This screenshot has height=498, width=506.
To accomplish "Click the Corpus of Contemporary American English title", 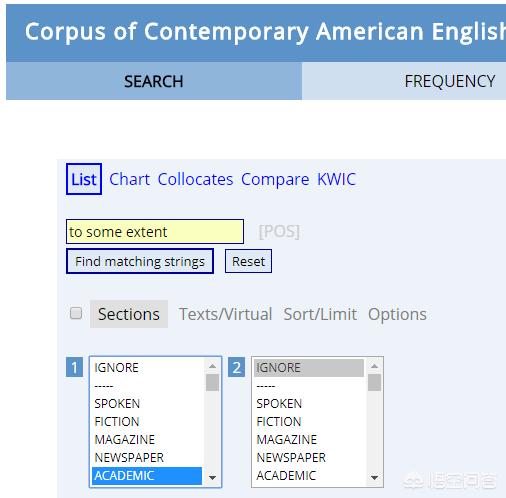I will coord(265,32).
